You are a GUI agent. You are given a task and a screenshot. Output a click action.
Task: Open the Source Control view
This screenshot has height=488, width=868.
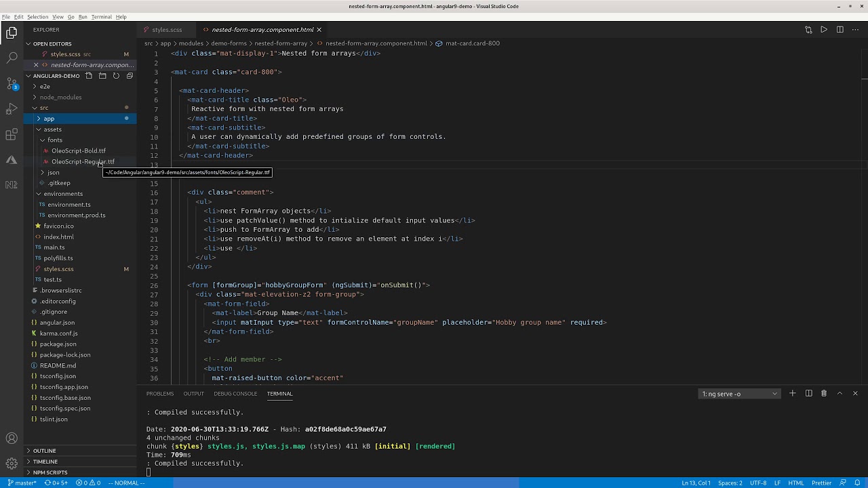[x=12, y=84]
